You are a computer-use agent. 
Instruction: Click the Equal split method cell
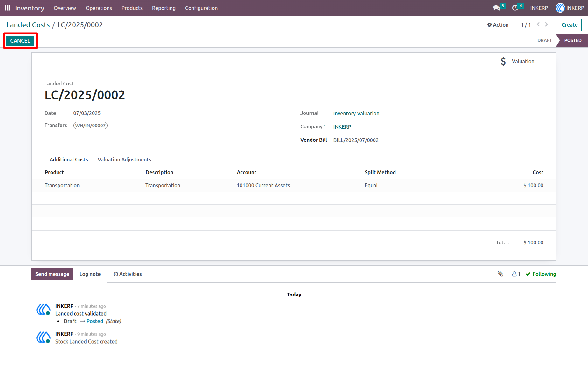[371, 185]
